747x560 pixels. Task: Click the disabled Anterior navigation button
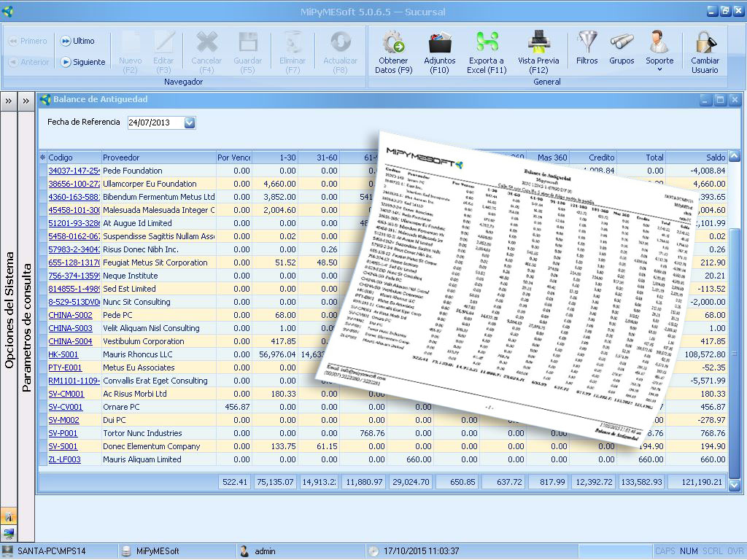click(28, 62)
